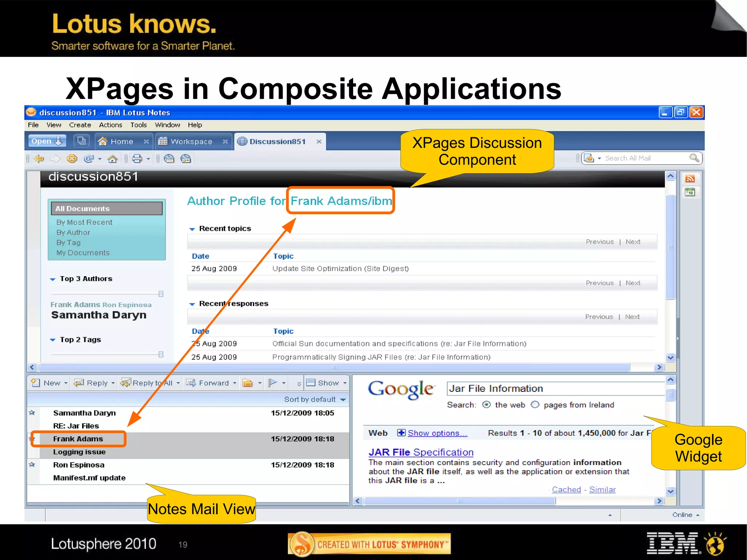Close the Discussion851 tab
Viewport: 747px width, 560px height.
tap(319, 142)
